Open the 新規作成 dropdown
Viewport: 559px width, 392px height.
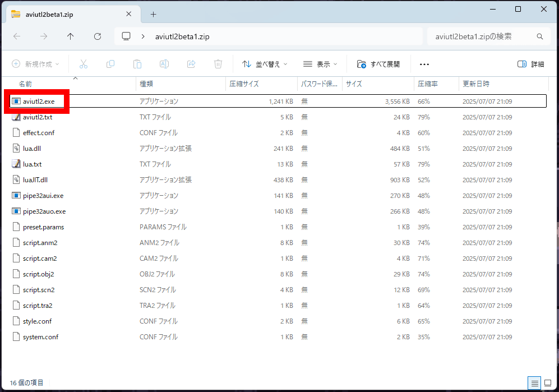(x=36, y=64)
